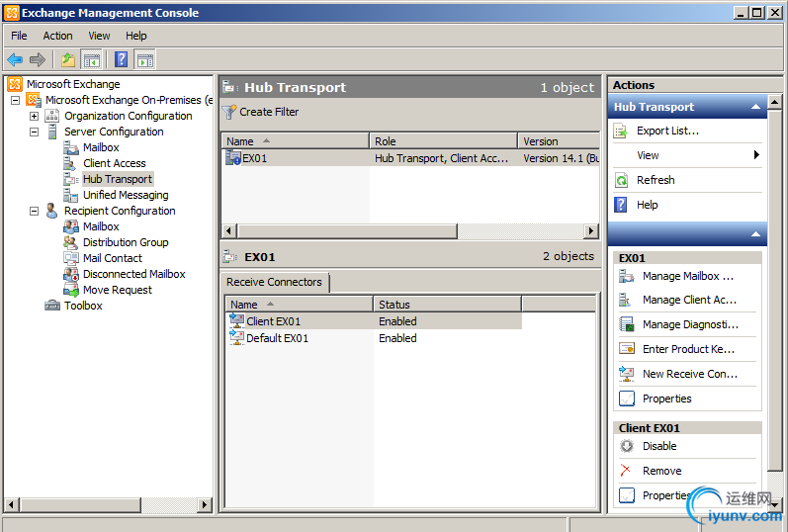Click the Default EX01 connector icon

click(236, 337)
